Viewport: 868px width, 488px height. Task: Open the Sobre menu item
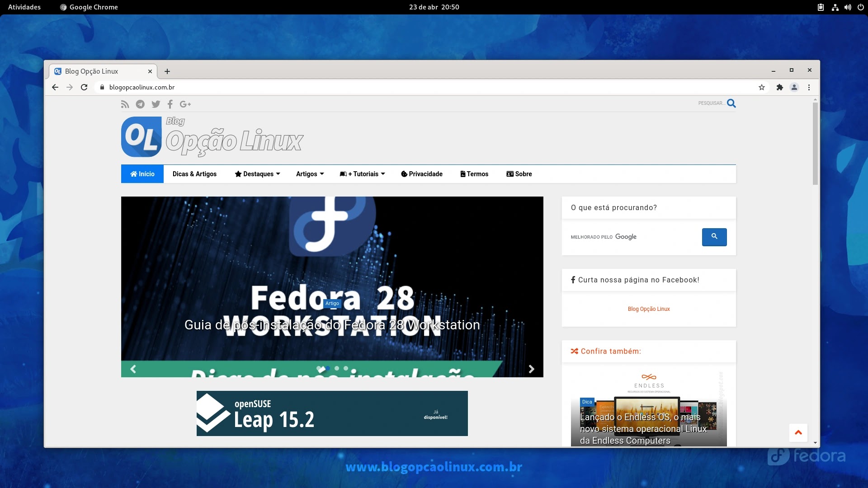point(519,174)
